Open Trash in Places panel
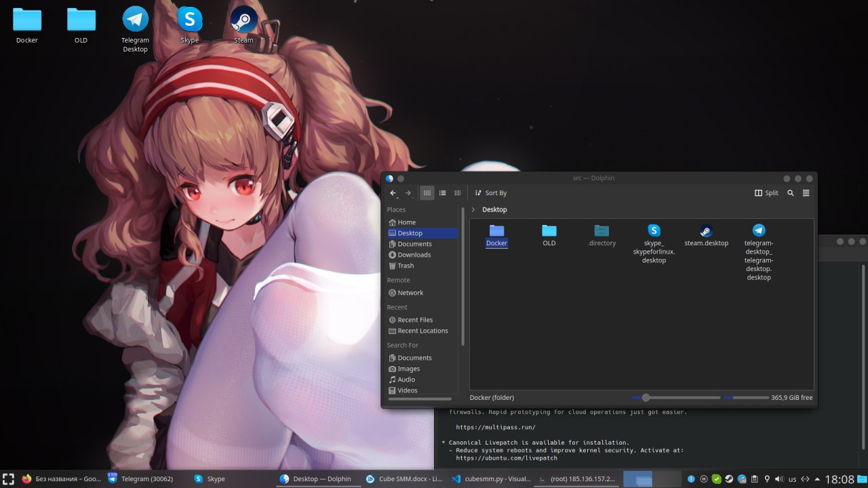Image resolution: width=868 pixels, height=488 pixels. click(422, 266)
